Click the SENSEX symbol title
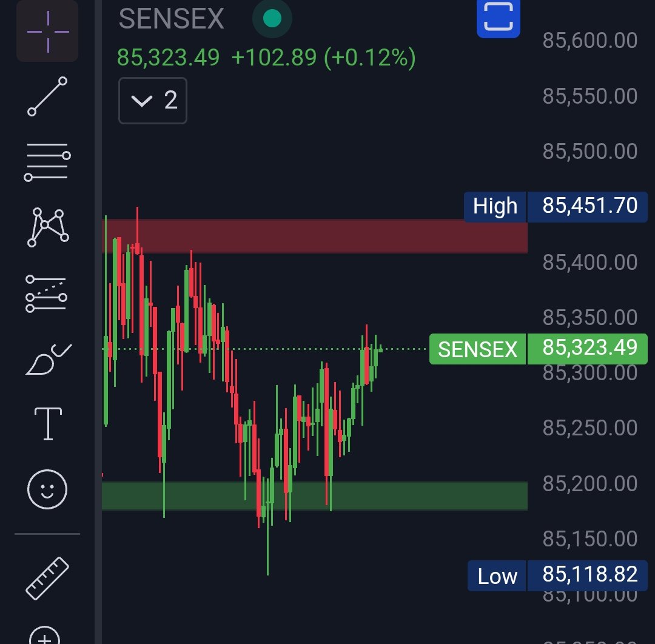Image resolution: width=655 pixels, height=644 pixels. click(x=172, y=18)
